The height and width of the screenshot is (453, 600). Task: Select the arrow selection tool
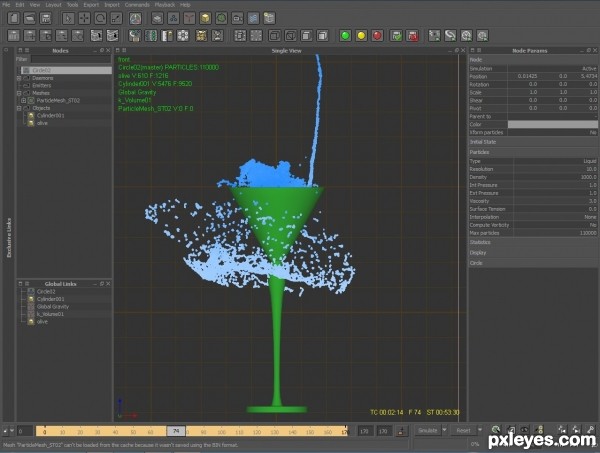(x=68, y=18)
